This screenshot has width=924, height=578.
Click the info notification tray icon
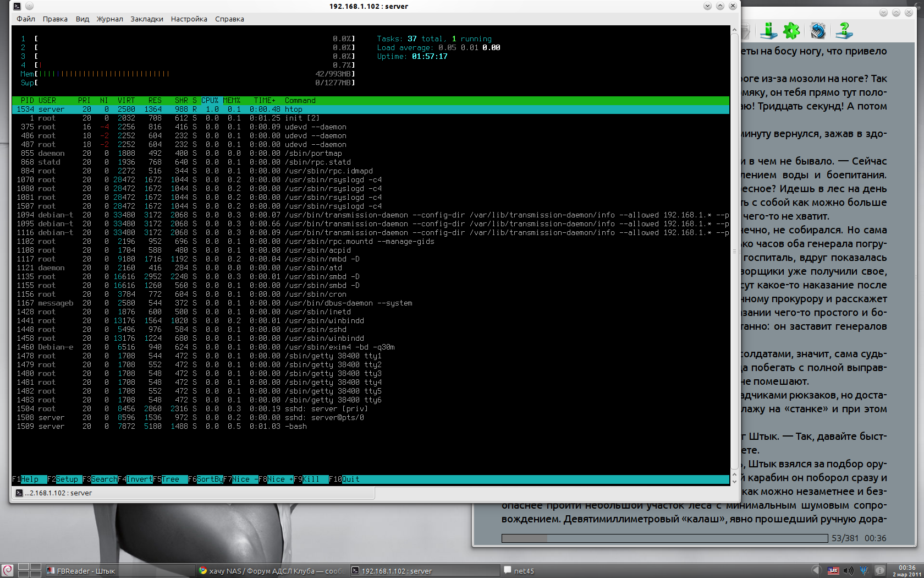(879, 571)
